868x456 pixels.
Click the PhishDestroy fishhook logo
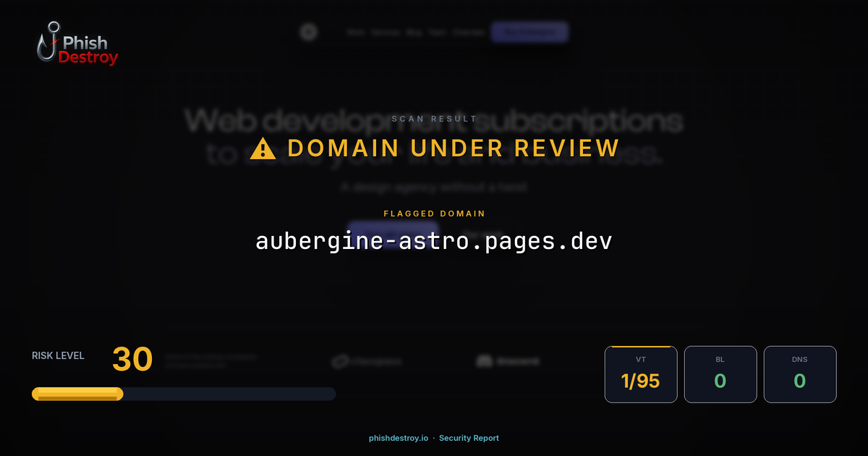[x=51, y=41]
